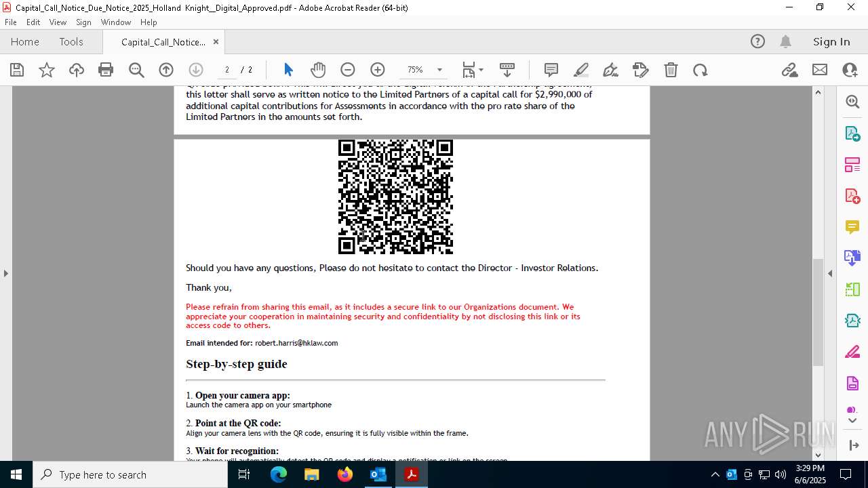
Task: Open the zoom percentage dropdown
Action: click(x=439, y=70)
